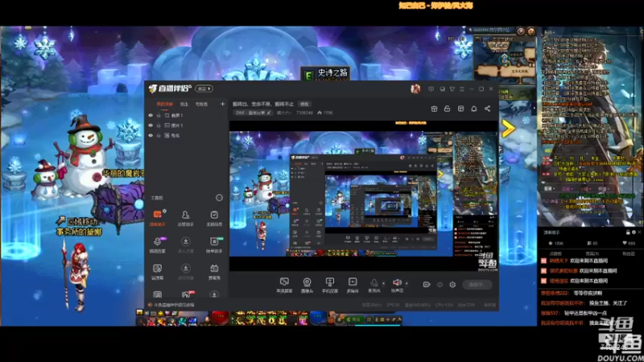
Task: Mute the speaker sound
Action: 397,284
